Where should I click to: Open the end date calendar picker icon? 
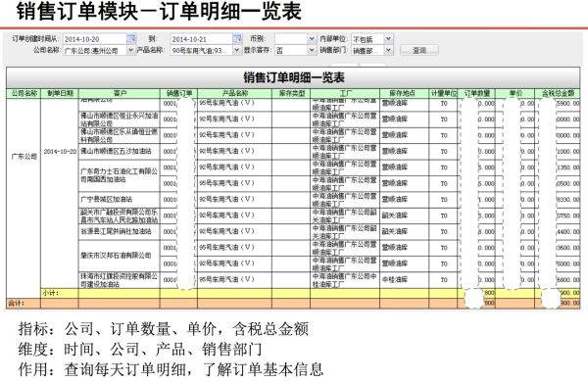click(x=237, y=38)
